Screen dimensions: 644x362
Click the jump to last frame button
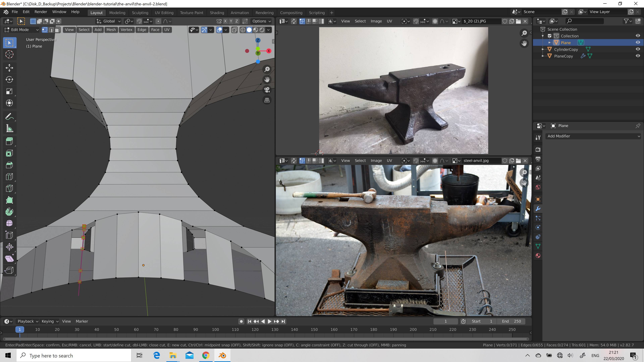[283, 322]
